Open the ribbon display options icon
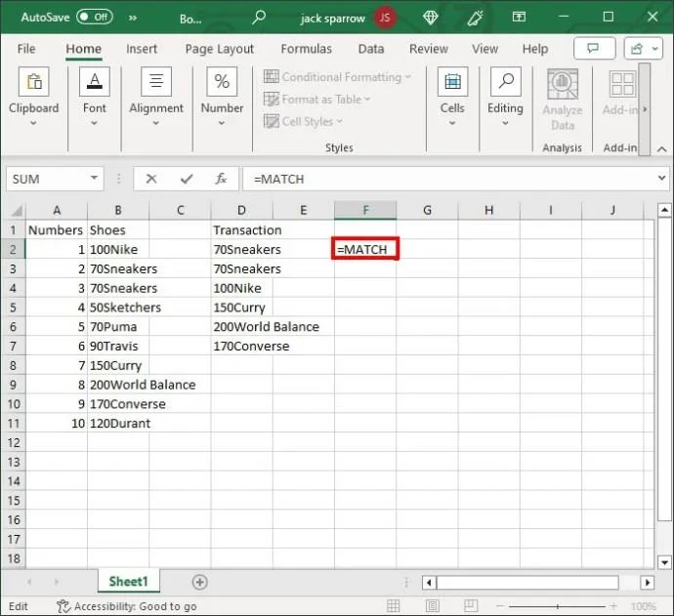674x616 pixels. [x=519, y=17]
